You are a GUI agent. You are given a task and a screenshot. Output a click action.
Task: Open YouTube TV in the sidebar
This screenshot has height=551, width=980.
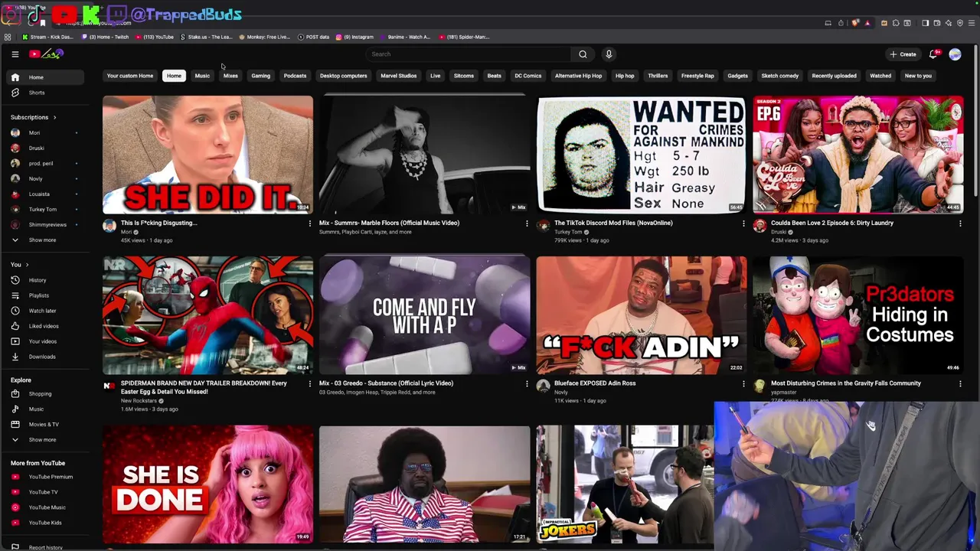(x=46, y=492)
